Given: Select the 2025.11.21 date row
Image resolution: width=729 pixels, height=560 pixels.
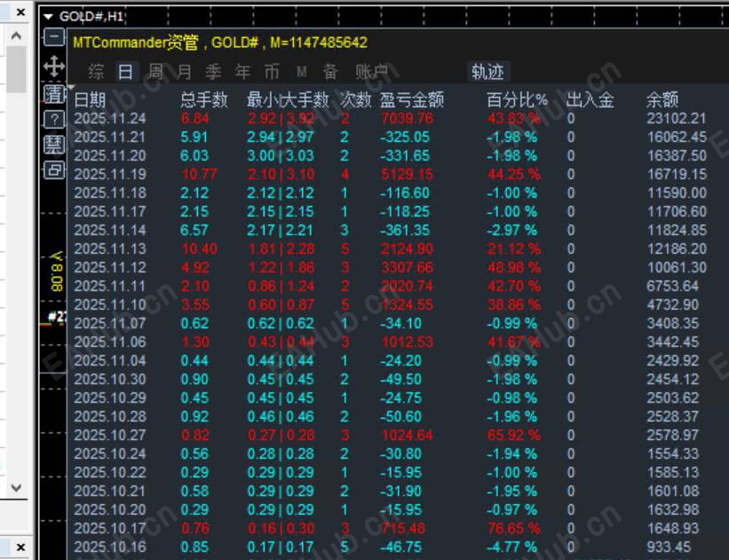Looking at the screenshot, I should (x=110, y=137).
